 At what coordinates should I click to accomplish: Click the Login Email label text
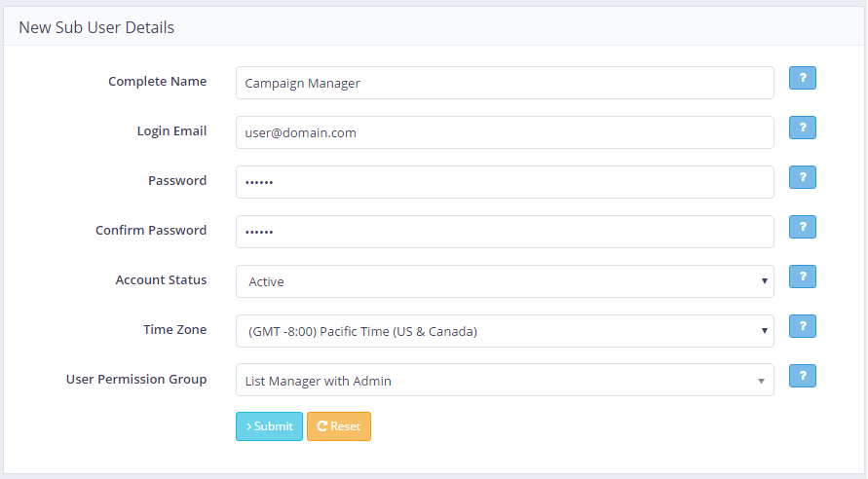(171, 131)
